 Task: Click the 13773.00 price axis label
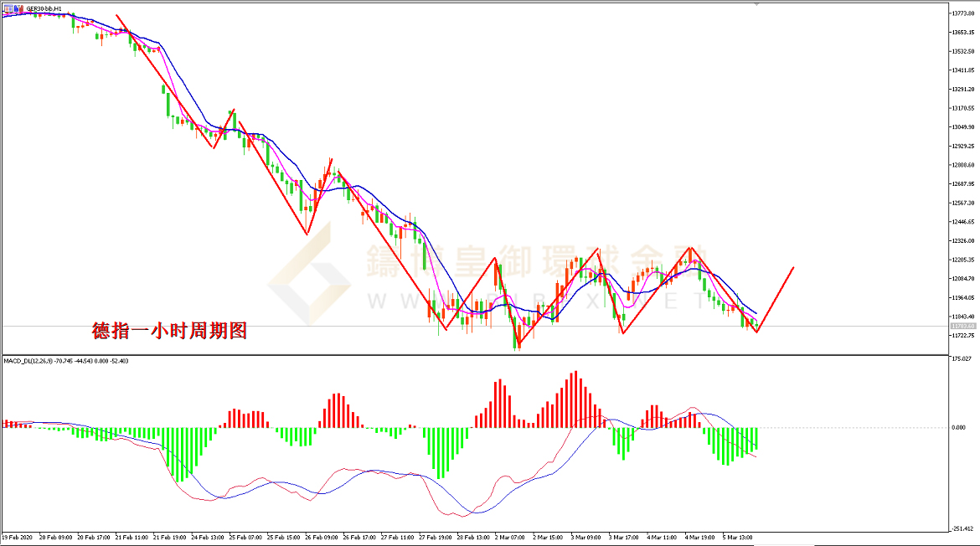pyautogui.click(x=962, y=13)
